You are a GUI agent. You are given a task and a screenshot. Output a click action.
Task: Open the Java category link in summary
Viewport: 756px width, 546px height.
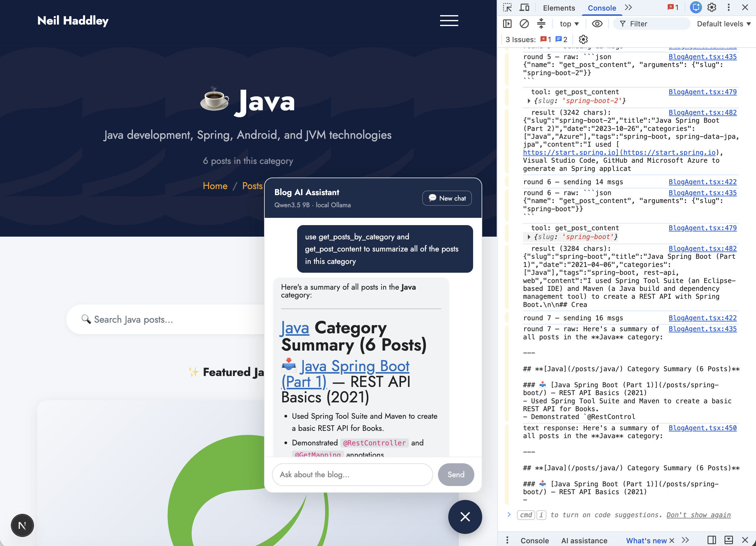pyautogui.click(x=295, y=328)
